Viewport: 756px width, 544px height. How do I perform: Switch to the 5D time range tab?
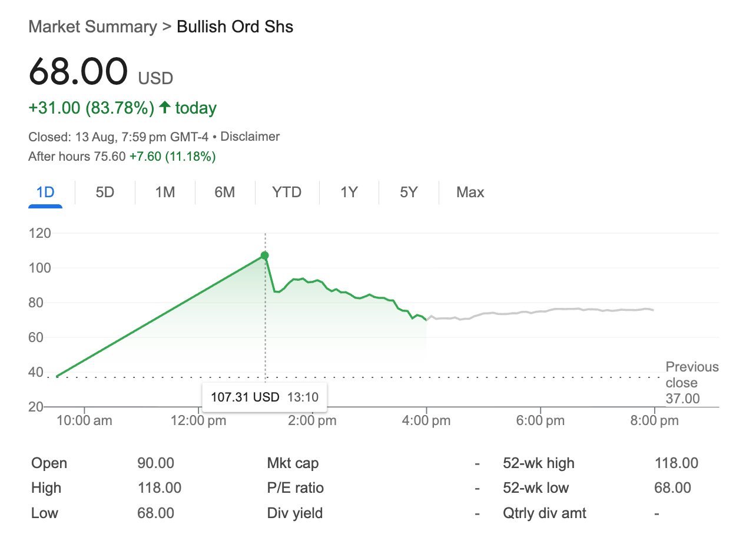[105, 193]
